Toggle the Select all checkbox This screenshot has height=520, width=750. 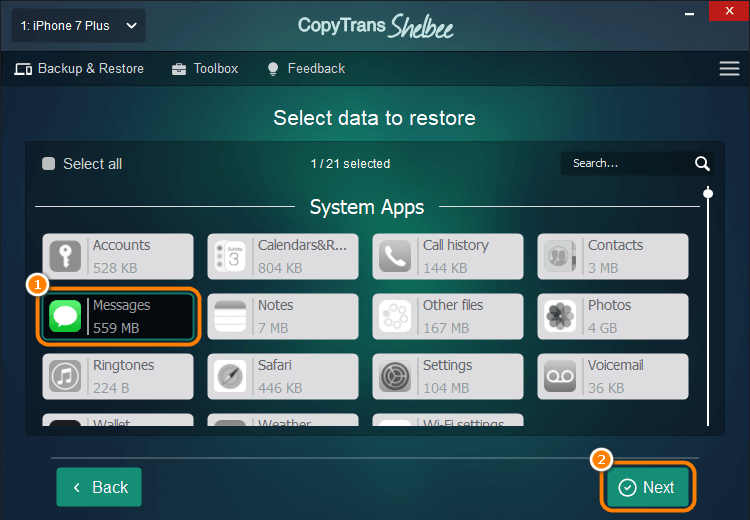[x=48, y=164]
